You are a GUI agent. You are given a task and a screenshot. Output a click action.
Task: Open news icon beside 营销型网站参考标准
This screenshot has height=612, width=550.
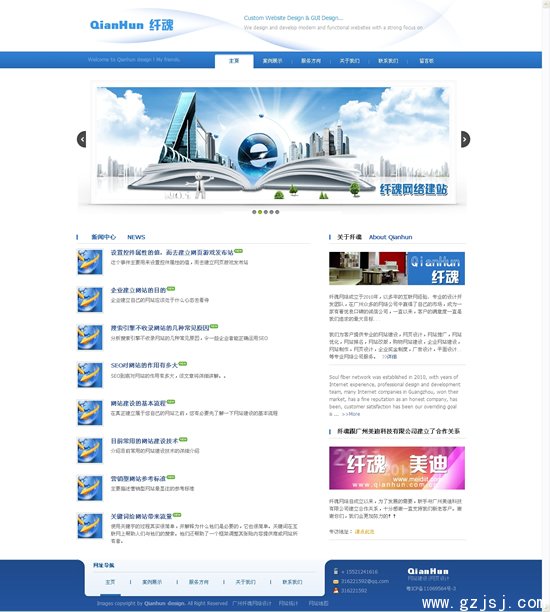[x=90, y=488]
